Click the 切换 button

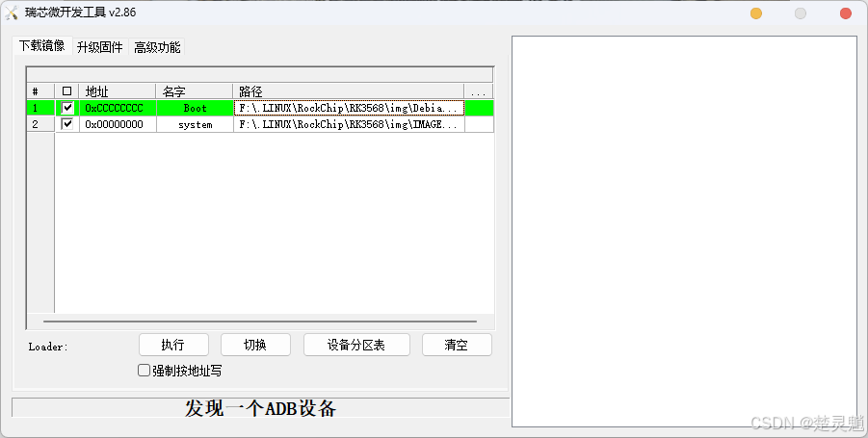click(x=255, y=345)
